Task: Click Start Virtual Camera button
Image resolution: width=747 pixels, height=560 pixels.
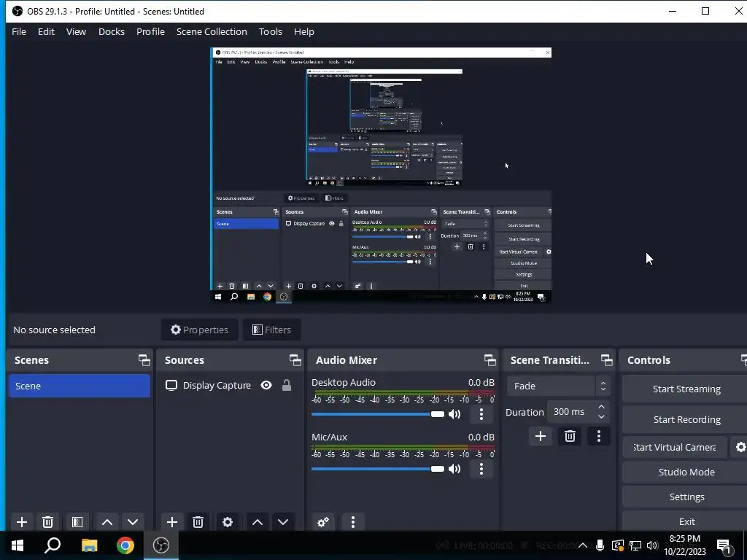Action: coord(675,447)
